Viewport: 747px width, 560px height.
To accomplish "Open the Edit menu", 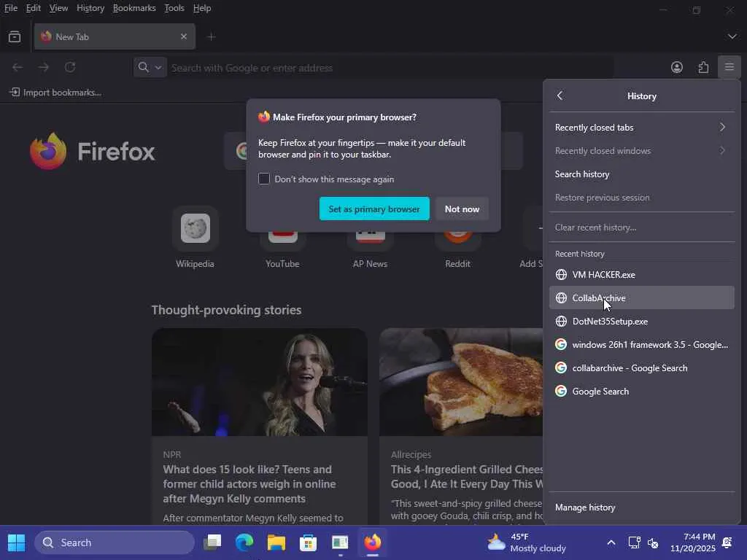I will 34,8.
